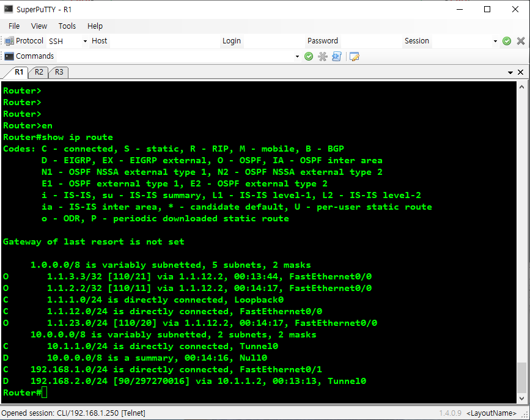Click the 1.1.2.2/32 OSPF route line
Image resolution: width=530 pixels, height=420 pixels.
click(187, 288)
